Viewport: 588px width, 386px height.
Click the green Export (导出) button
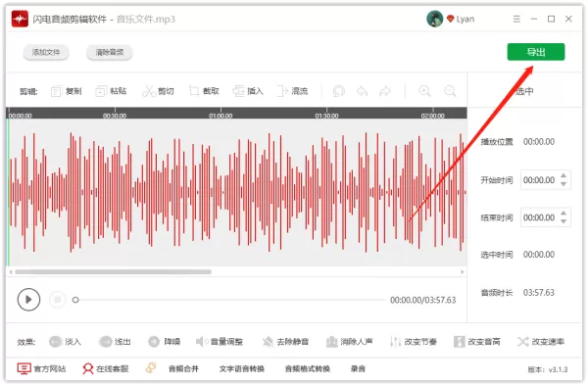tap(536, 52)
